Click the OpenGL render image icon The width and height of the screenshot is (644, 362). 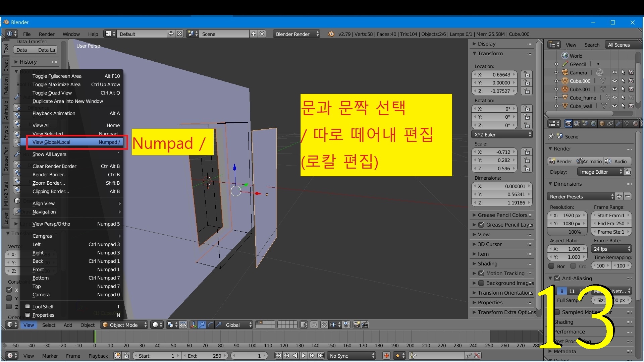[357, 325]
